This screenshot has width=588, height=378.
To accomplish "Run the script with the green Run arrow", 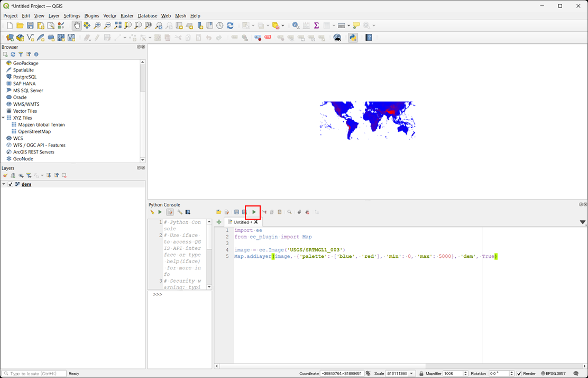I will tap(254, 212).
